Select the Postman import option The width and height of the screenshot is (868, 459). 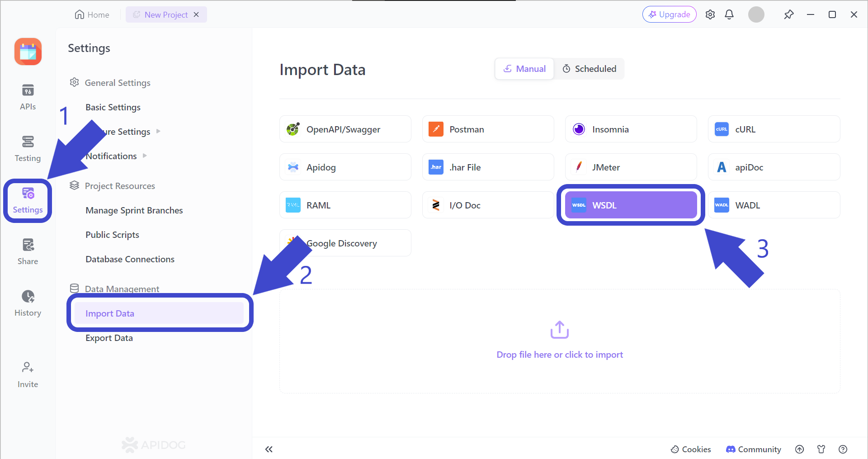point(488,129)
